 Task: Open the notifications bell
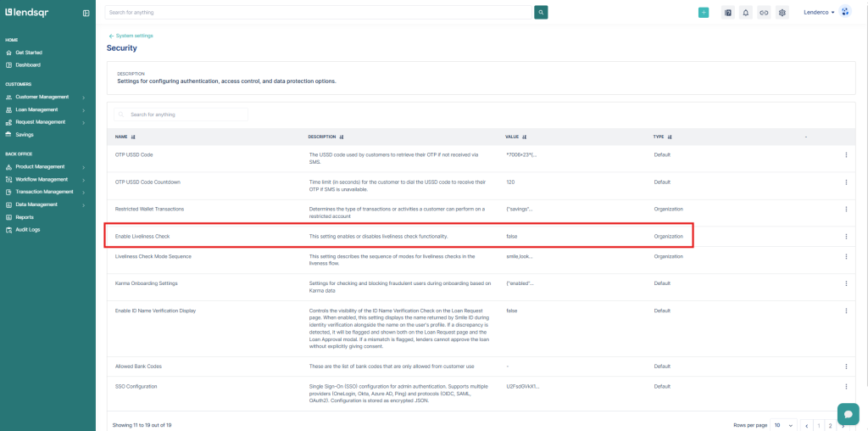[x=746, y=13]
